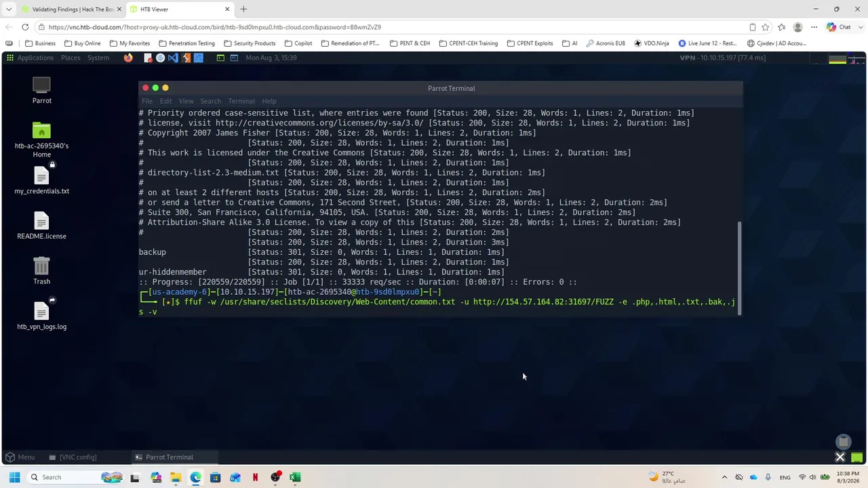Click the browser address bar URL
868x488 pixels.
pyautogui.click(x=214, y=27)
